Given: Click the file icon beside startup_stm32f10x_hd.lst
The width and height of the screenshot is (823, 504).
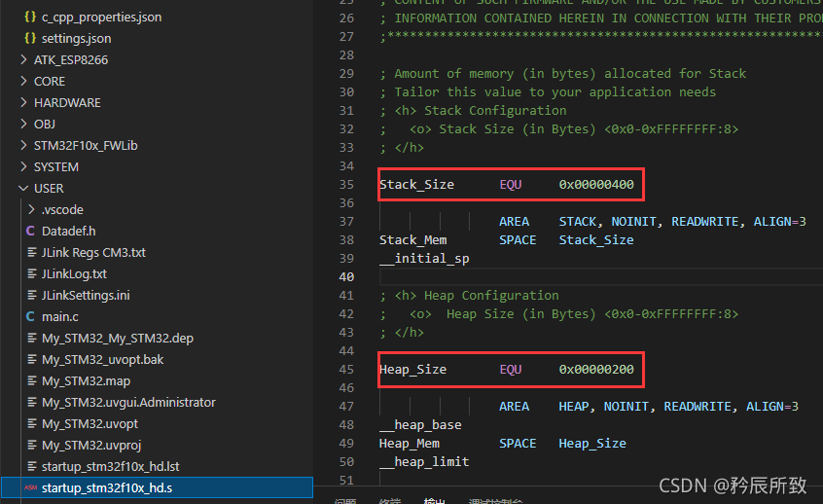Looking at the screenshot, I should [x=32, y=466].
